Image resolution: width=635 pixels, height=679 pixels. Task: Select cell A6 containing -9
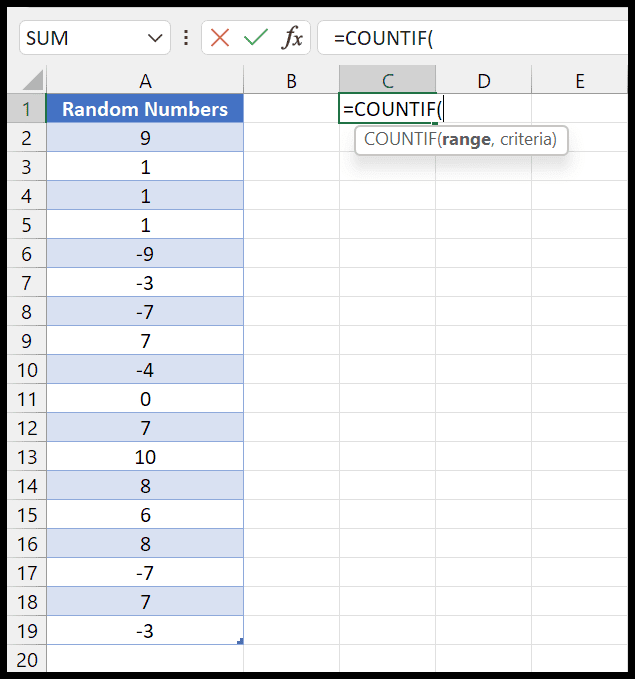[145, 253]
